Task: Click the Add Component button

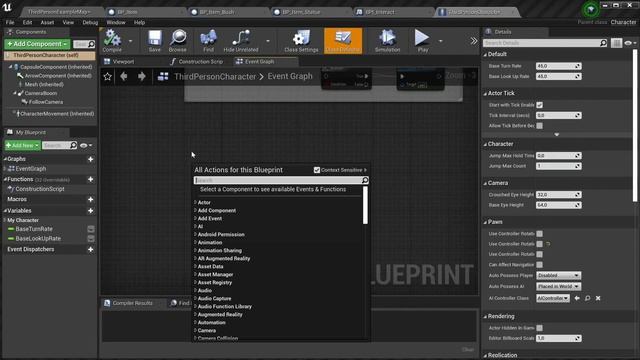Action: pyautogui.click(x=37, y=44)
